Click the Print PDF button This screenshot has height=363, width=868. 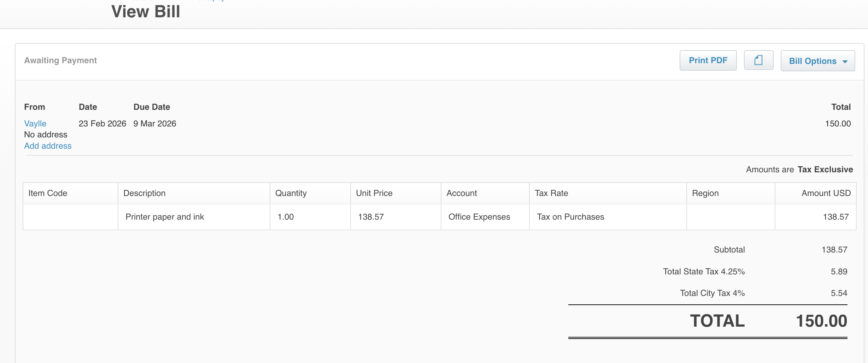pos(708,60)
